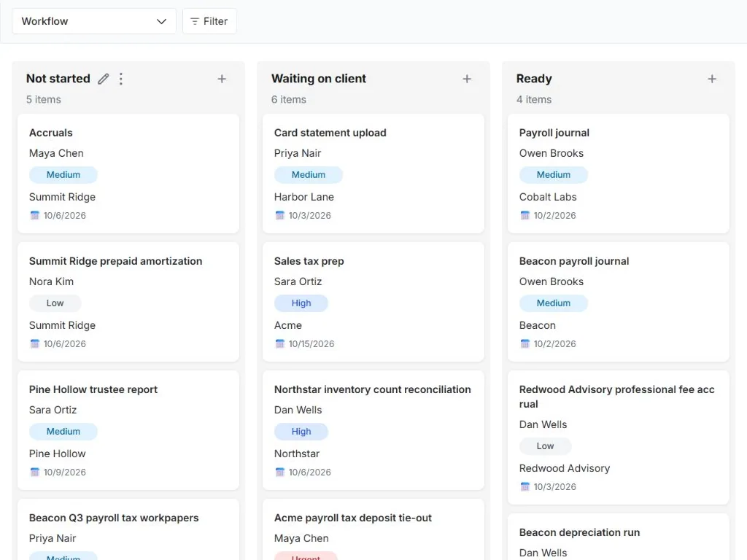Select Sara Ortiz on Sales tax prep

298,281
